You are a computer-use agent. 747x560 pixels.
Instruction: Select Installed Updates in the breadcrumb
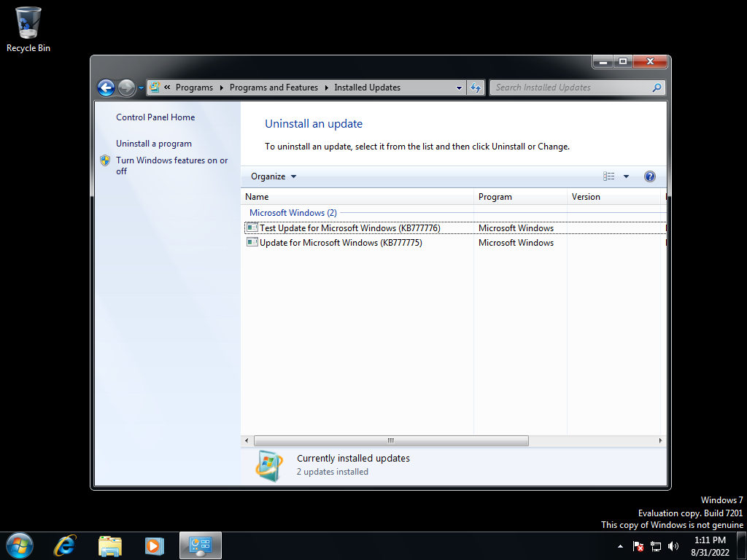point(368,87)
